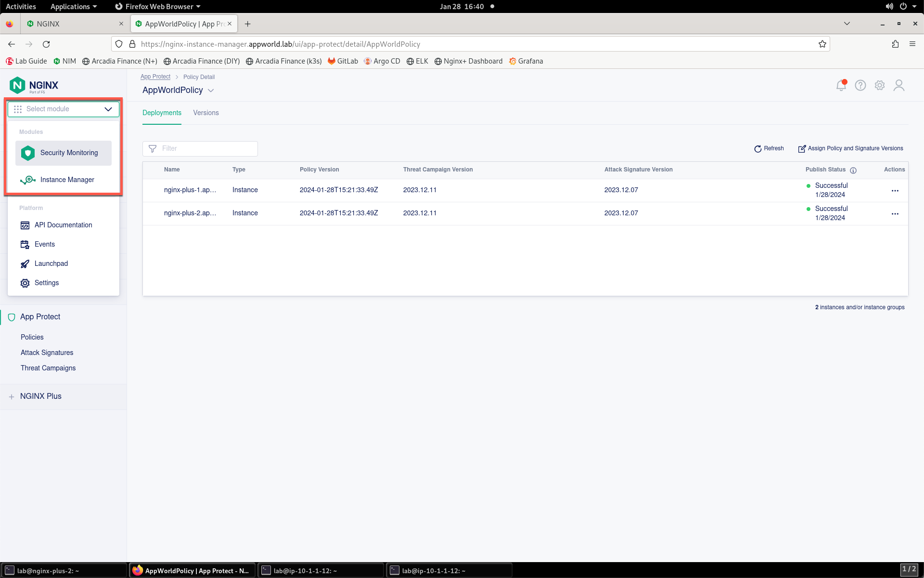Click the browser URL address bar
The image size is (924, 578).
click(472, 44)
